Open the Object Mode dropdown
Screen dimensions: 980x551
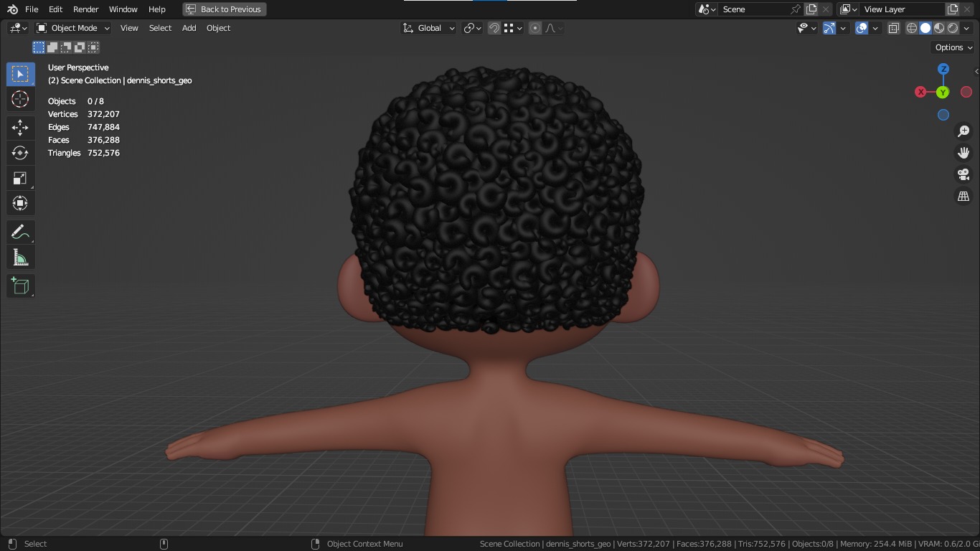click(72, 28)
